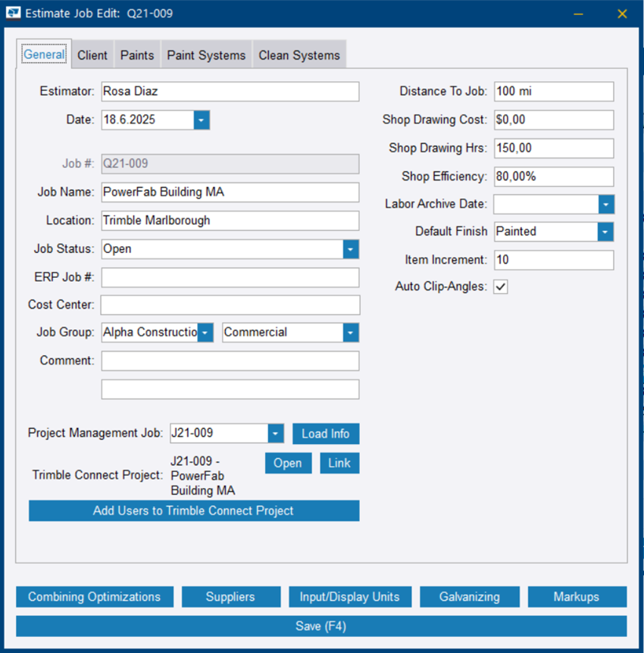Viewport: 644px width, 653px height.
Task: Click Add Users to Trimble Connect Project
Action: (194, 511)
